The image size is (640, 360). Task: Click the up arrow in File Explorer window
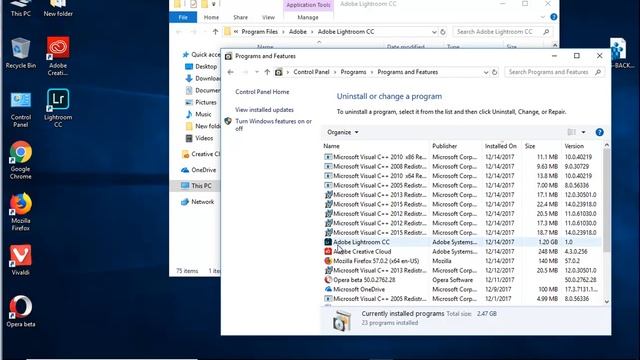coord(216,32)
